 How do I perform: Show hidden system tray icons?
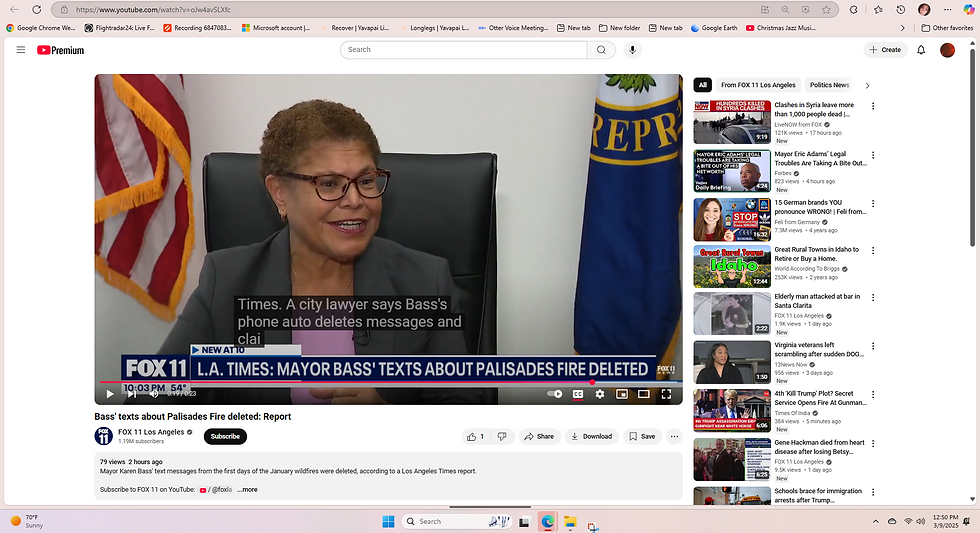click(876, 521)
